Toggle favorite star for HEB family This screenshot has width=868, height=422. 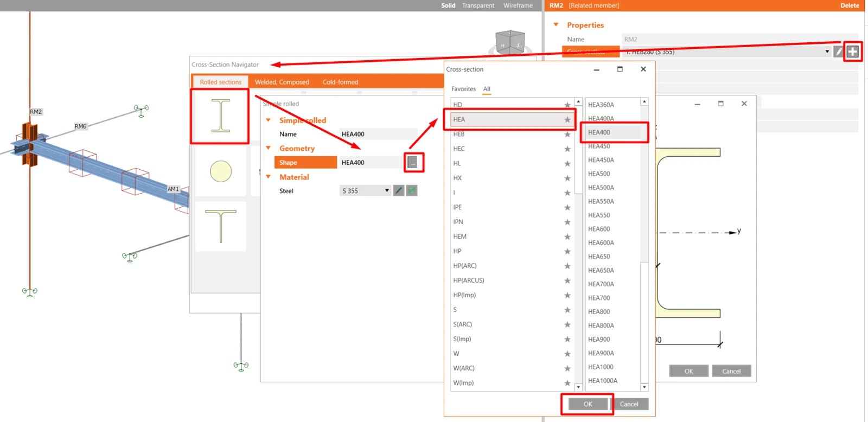tap(567, 134)
